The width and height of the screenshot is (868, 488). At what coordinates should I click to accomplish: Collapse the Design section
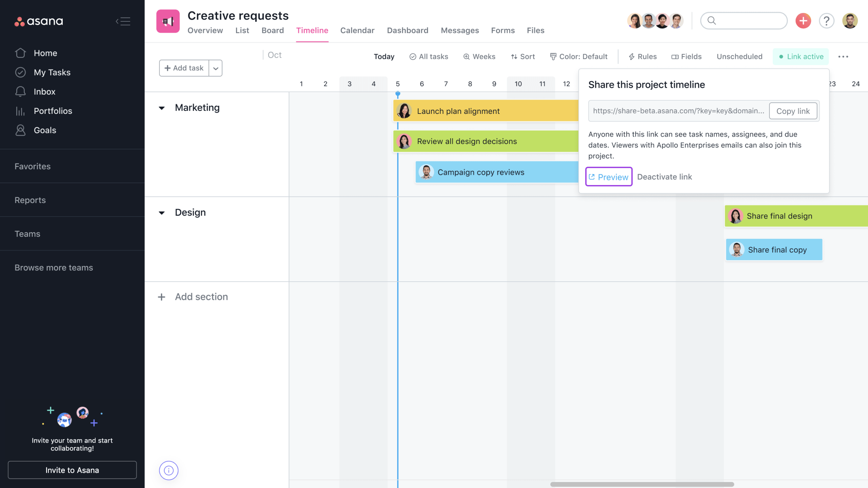[x=162, y=213]
